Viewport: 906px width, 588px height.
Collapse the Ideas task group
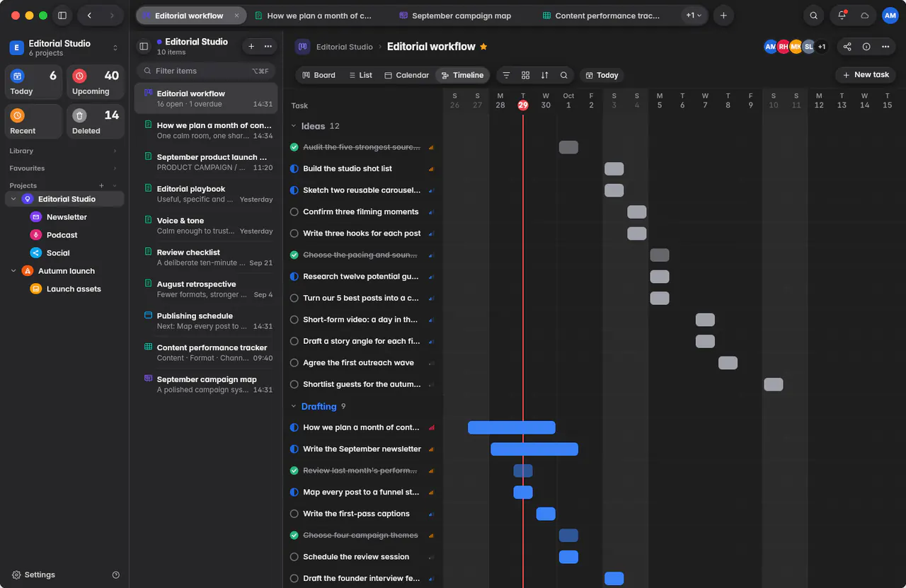294,126
